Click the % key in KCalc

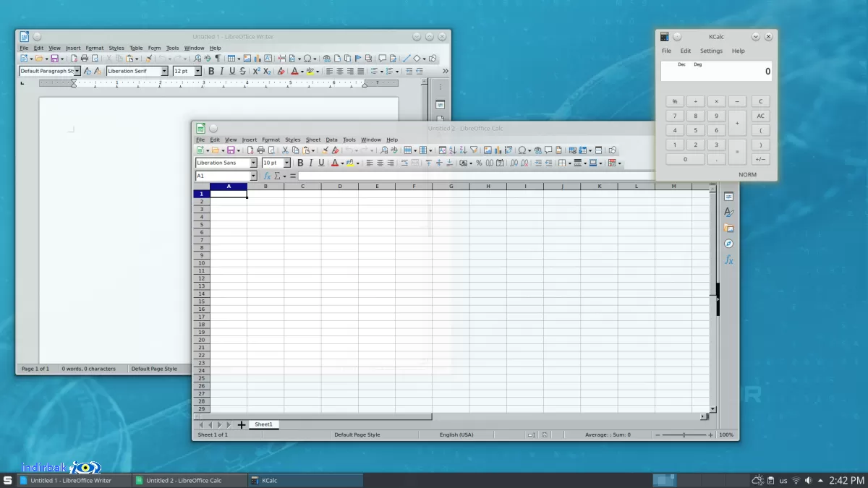pos(675,101)
